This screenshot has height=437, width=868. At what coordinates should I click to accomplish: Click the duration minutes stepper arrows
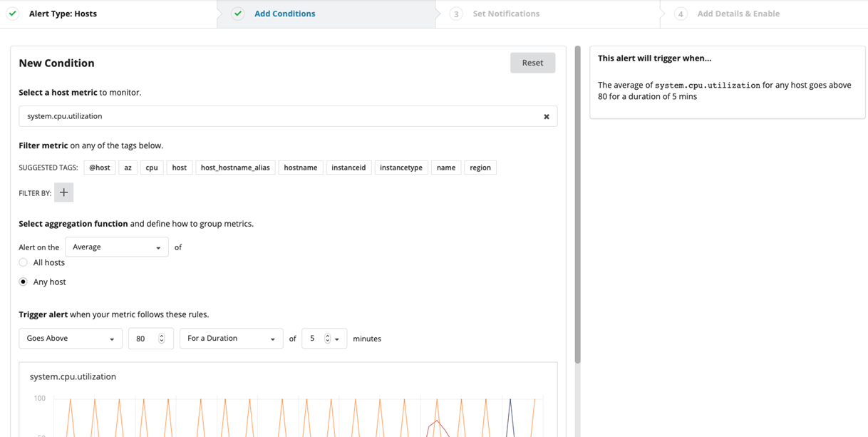click(328, 339)
